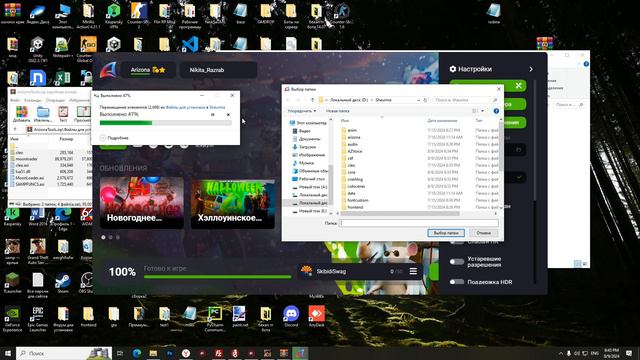Screen dimensions: 640x360
Task: Pause the file move operation
Action: tap(213, 115)
